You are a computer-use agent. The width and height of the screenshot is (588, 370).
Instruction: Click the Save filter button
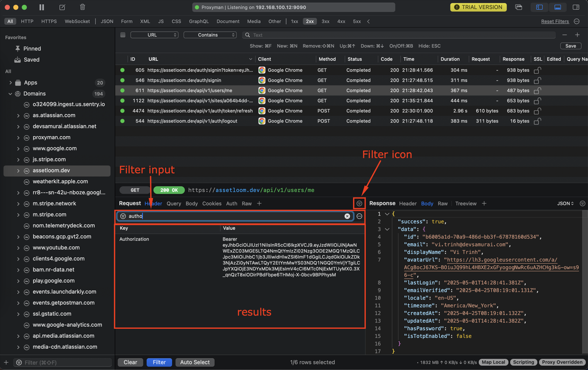pos(571,46)
